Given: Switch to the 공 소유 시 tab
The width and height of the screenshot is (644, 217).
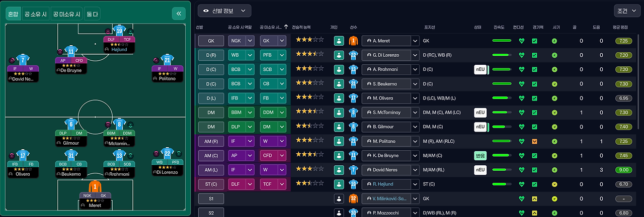Looking at the screenshot, I should [x=36, y=14].
